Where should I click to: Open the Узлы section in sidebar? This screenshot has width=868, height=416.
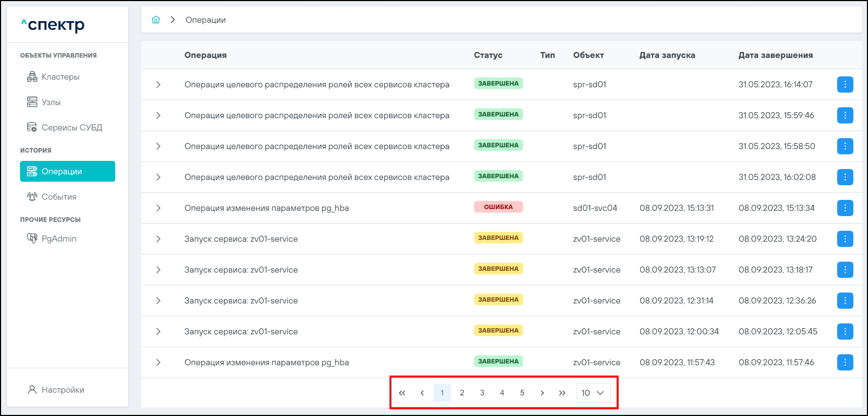[51, 102]
